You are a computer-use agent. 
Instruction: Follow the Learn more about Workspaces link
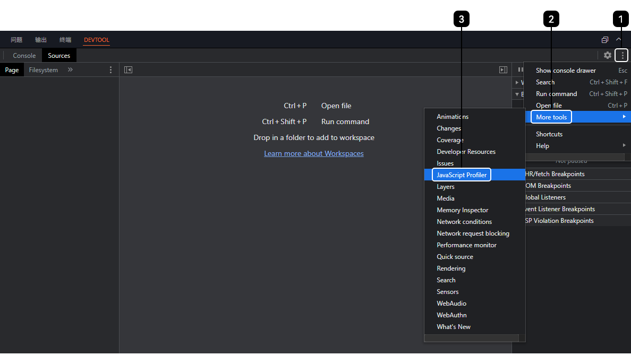[313, 154]
